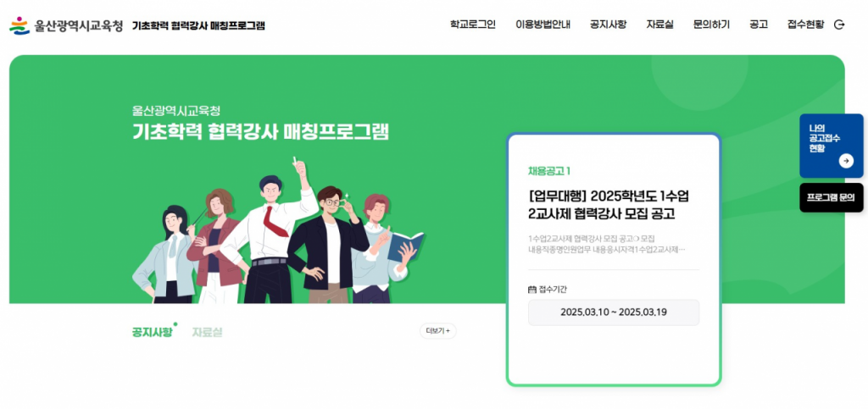
Task: Open the 자료실 top menu item
Action: (x=659, y=25)
